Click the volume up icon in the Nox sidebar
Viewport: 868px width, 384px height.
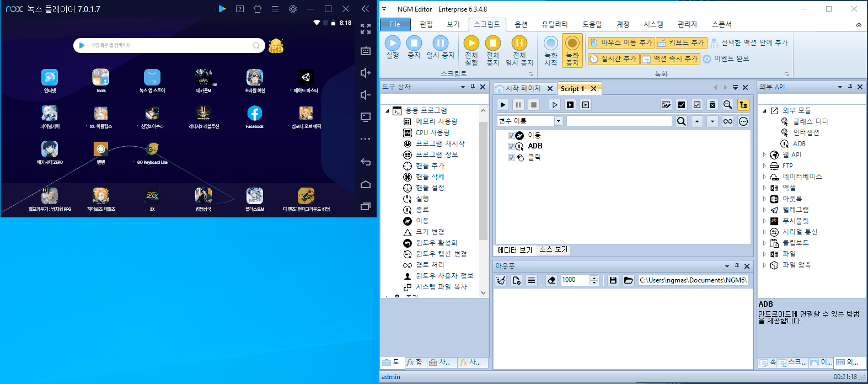pyautogui.click(x=365, y=73)
